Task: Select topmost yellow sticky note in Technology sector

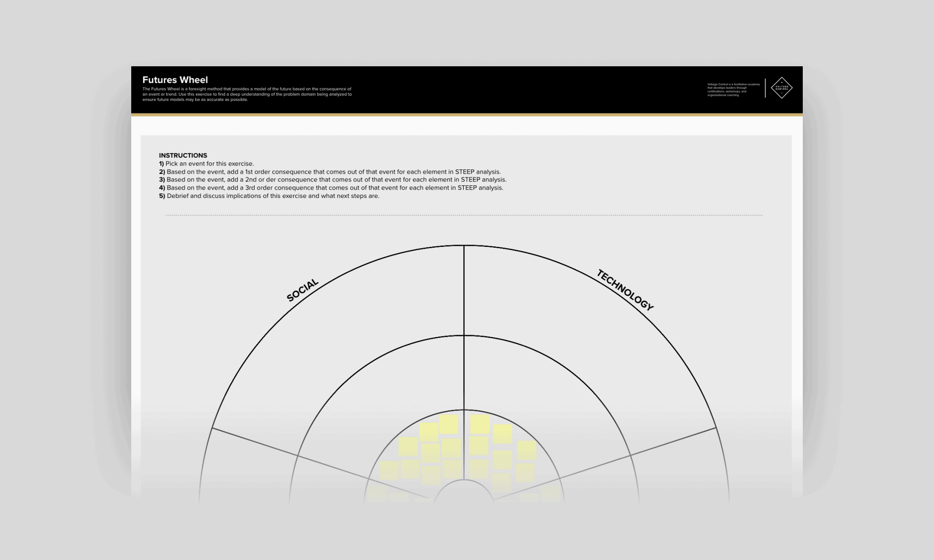Action: click(x=480, y=424)
